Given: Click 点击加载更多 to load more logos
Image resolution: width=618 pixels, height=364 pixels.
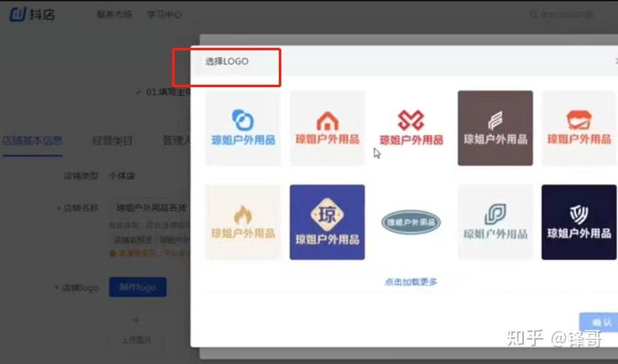Looking at the screenshot, I should [x=411, y=282].
